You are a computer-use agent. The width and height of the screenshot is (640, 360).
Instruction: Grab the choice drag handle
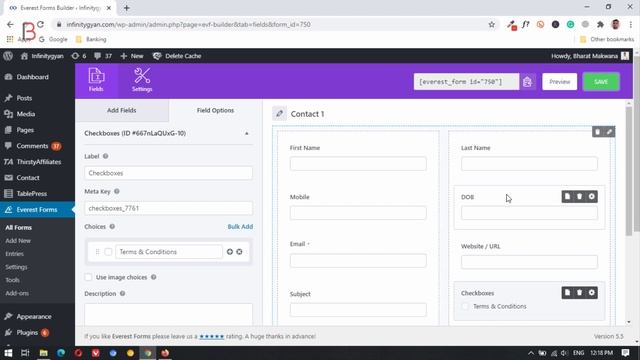click(97, 252)
